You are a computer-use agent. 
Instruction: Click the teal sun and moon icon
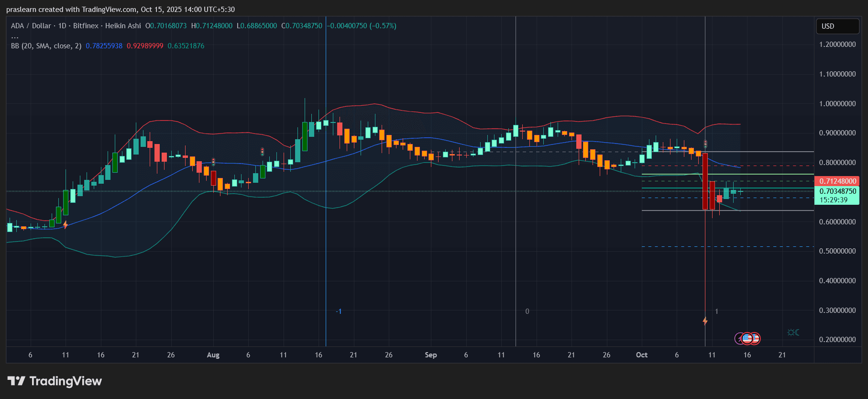tap(793, 332)
